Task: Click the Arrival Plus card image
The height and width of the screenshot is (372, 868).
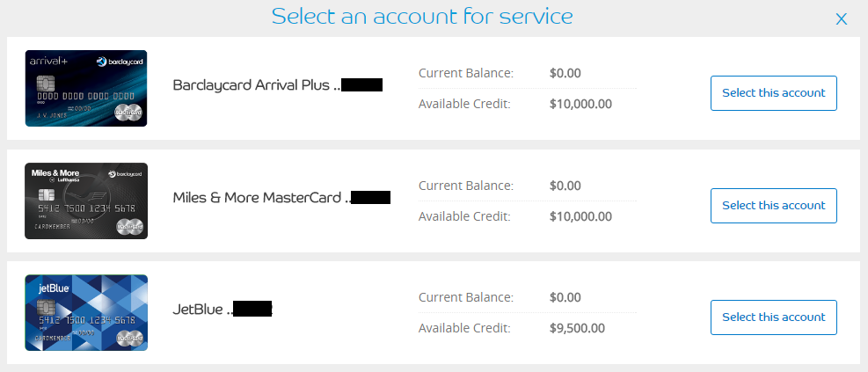Action: point(86,88)
